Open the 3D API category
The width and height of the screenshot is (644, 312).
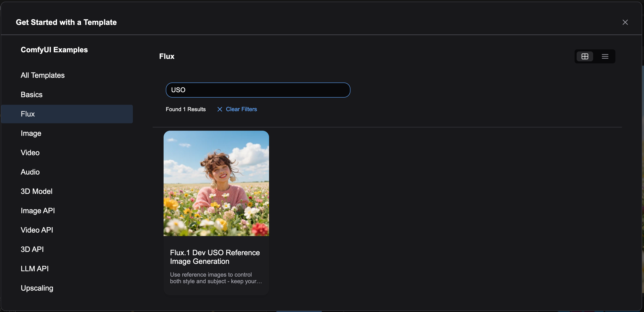tap(32, 249)
